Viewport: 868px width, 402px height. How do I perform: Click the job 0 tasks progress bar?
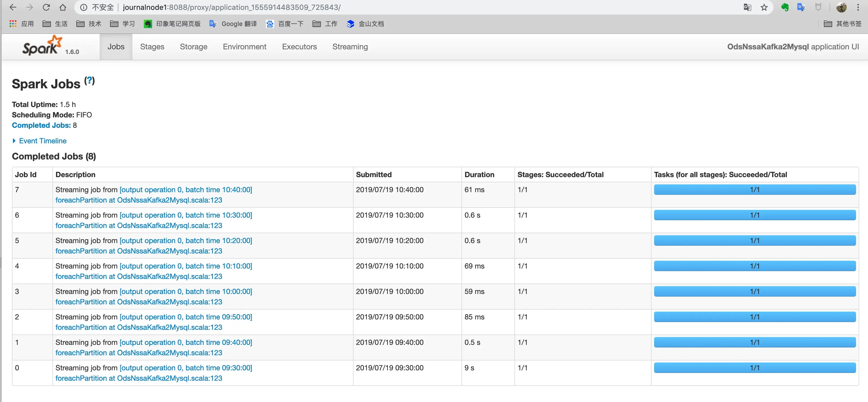click(x=754, y=368)
